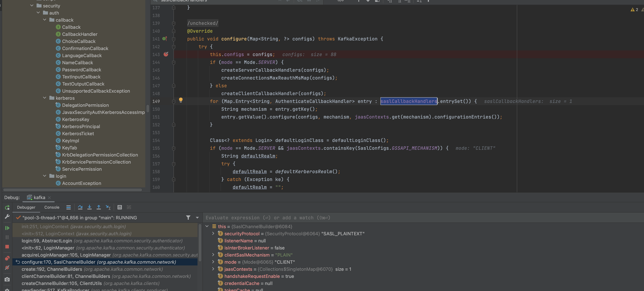Step out of current method

[x=99, y=207]
